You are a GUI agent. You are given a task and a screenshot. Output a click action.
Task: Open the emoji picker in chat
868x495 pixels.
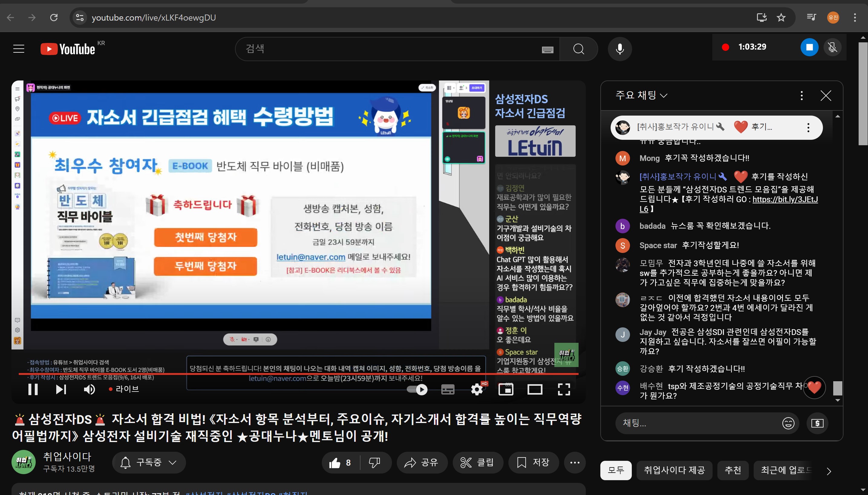pos(788,423)
